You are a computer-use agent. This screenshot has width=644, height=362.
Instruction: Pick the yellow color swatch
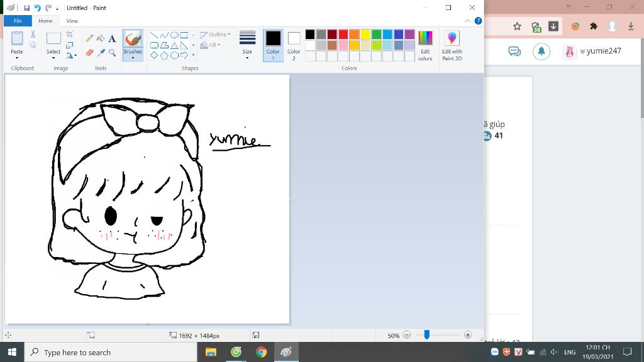tap(365, 35)
